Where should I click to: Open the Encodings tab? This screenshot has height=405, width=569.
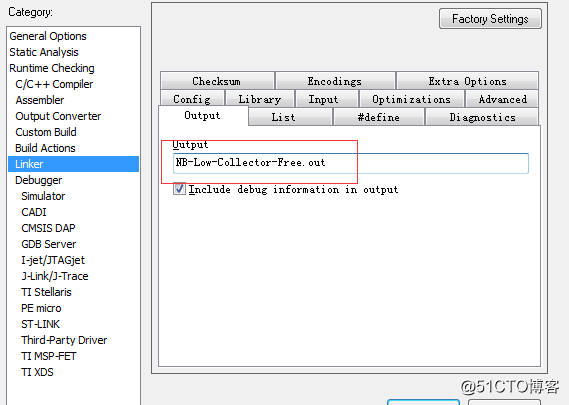[x=335, y=81]
